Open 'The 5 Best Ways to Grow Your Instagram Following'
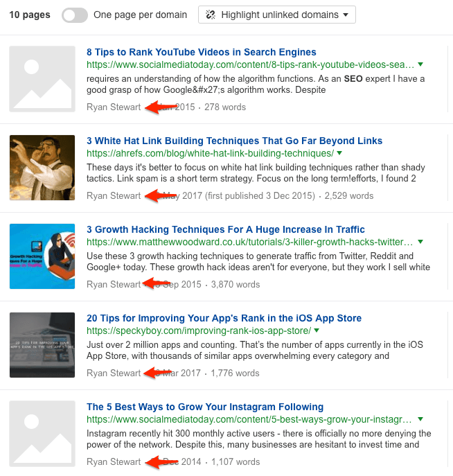The image size is (453, 476). (204, 407)
